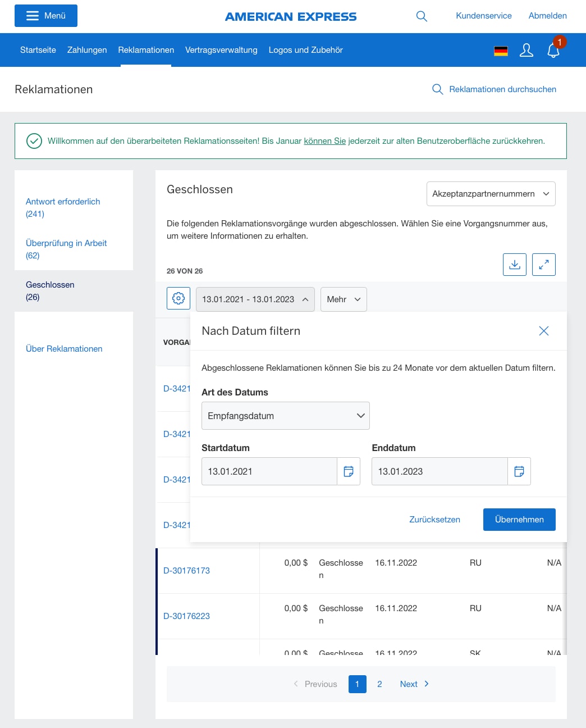Open the Akzeptanzpartnernummern dropdown
This screenshot has height=728, width=586.
pos(491,193)
